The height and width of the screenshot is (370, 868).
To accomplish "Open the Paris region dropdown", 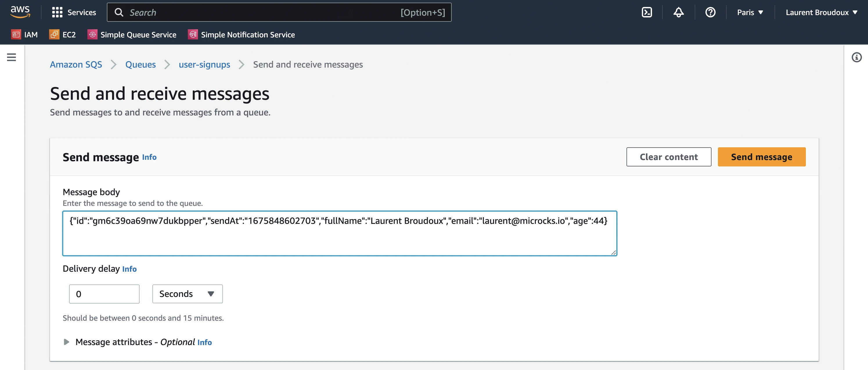I will click(750, 12).
